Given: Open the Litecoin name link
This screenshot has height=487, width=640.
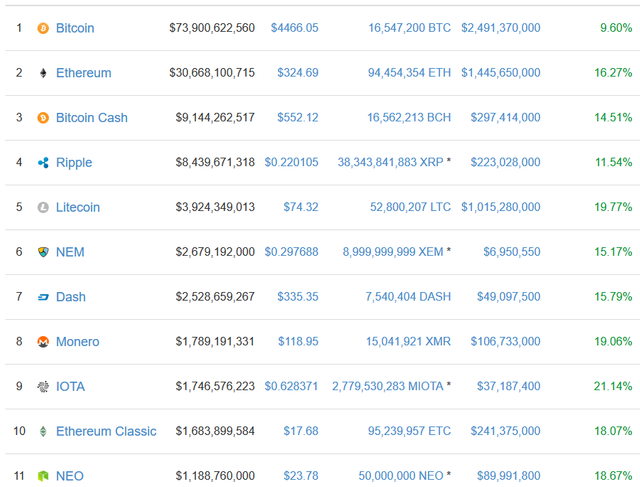Looking at the screenshot, I should pyautogui.click(x=78, y=207).
